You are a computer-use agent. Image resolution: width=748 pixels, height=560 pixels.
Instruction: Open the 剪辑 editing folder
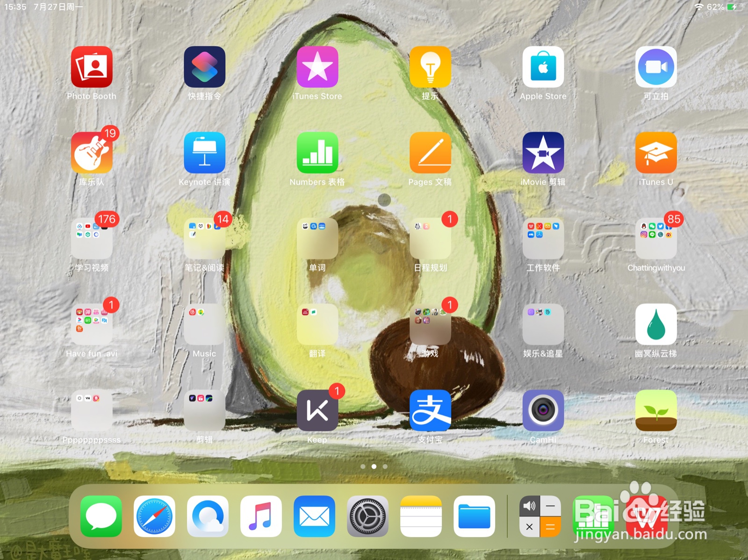pos(204,410)
